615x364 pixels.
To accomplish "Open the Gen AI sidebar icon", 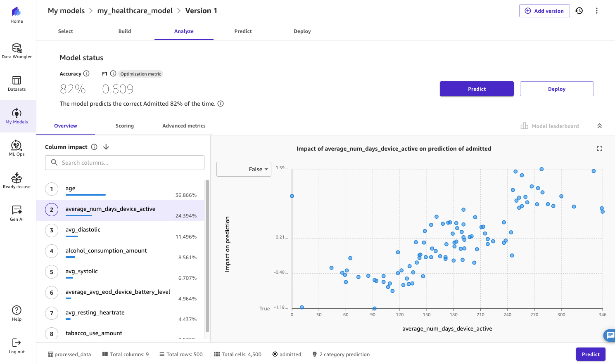I will pos(17,211).
